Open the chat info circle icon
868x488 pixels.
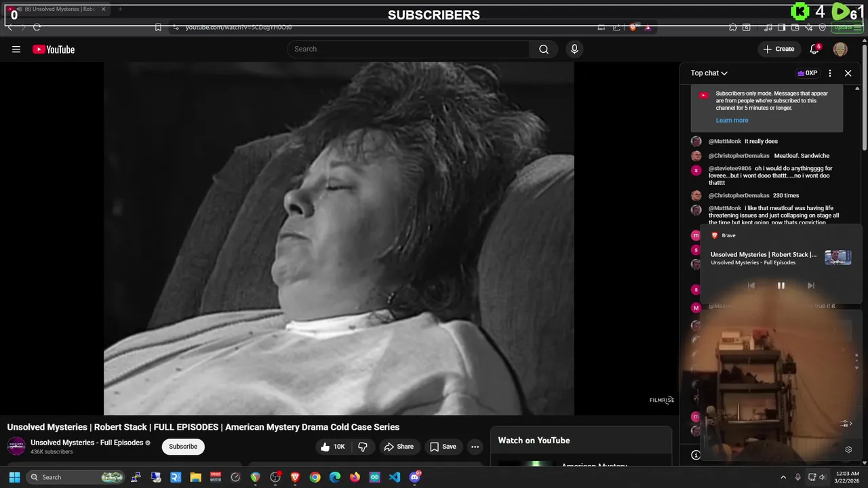coord(696,455)
